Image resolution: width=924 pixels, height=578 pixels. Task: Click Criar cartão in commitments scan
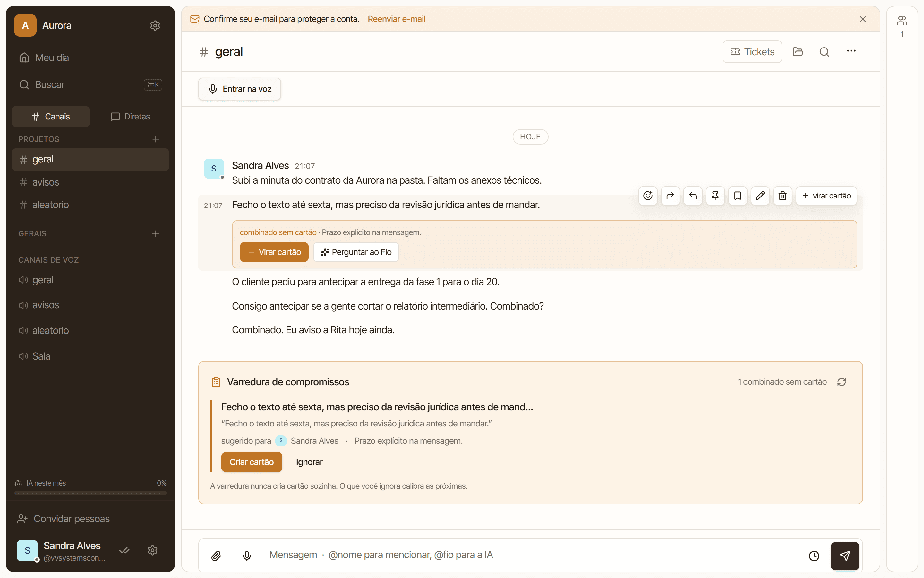[x=252, y=462]
